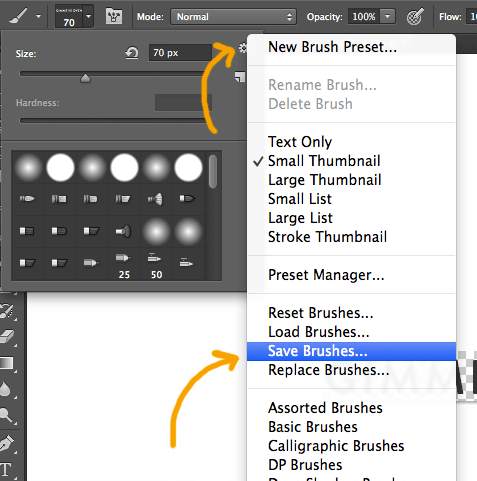This screenshot has height=481, width=477.
Task: Select the Dodge tool in toolbar
Action: click(6, 415)
